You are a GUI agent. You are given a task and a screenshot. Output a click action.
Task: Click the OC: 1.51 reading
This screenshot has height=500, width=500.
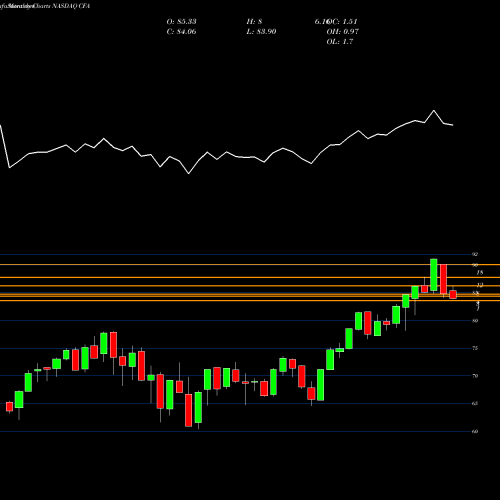pos(342,22)
